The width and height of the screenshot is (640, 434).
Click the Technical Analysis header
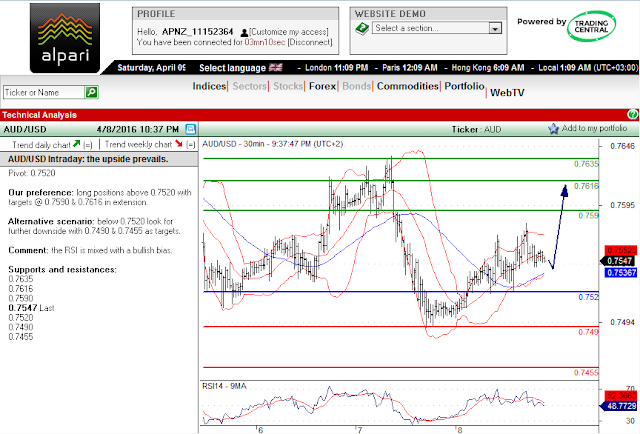tap(39, 115)
